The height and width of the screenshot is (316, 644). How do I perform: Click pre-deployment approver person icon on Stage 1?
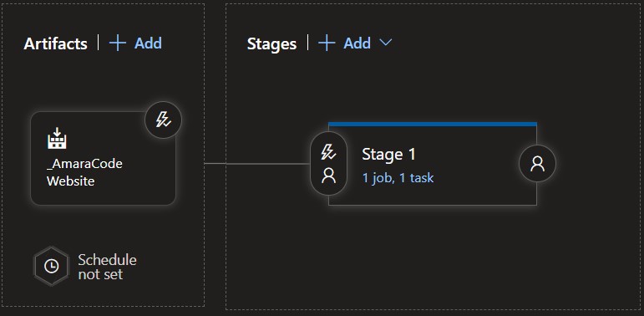pyautogui.click(x=328, y=176)
